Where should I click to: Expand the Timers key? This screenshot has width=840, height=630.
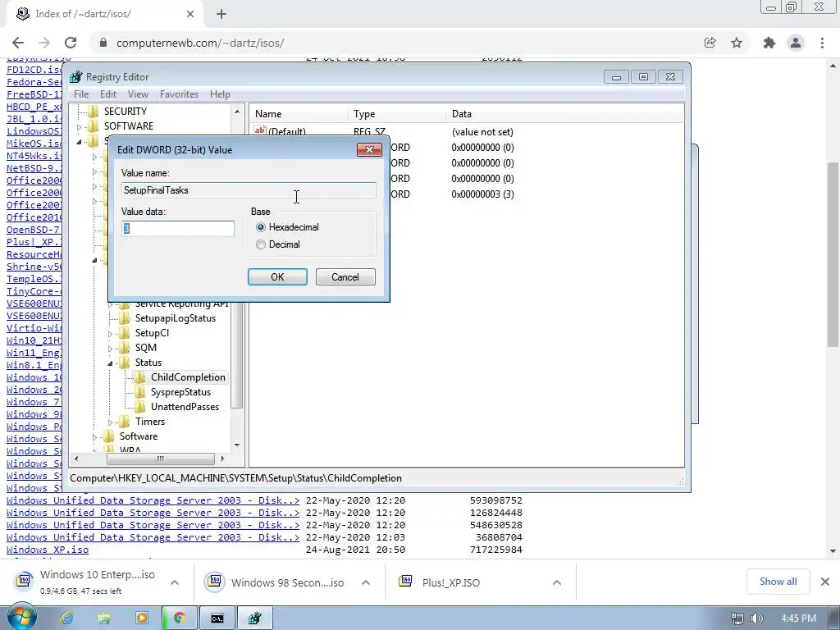click(x=111, y=422)
